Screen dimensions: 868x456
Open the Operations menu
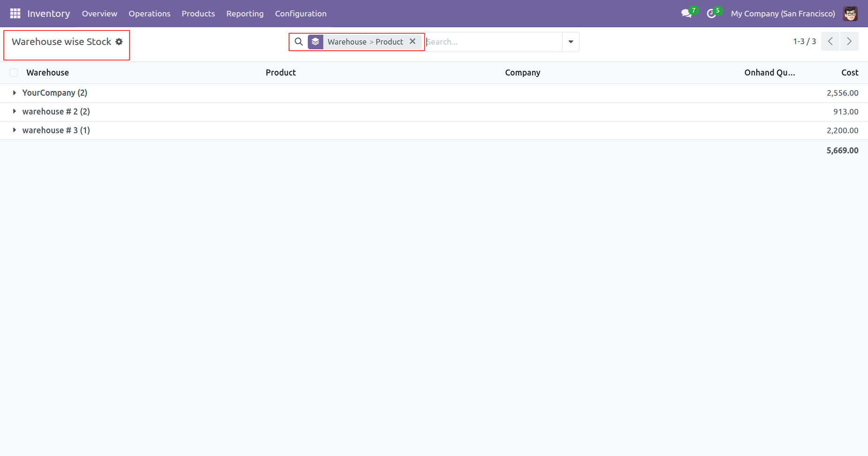pos(150,14)
